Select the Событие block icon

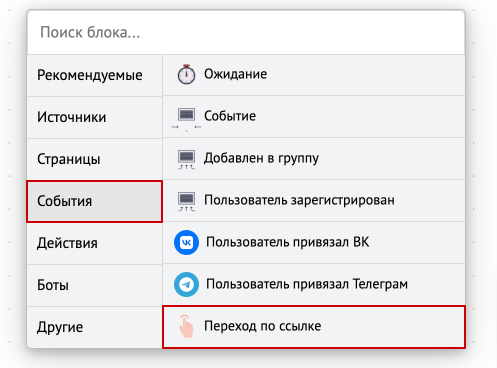186,119
